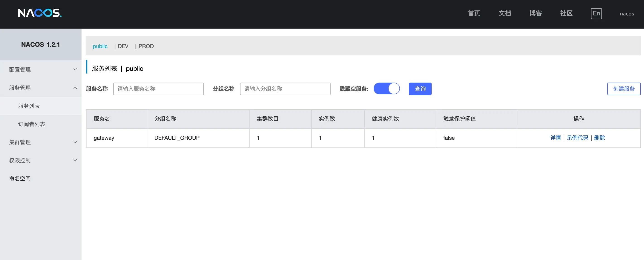Viewport: 644px width, 260px height.
Task: Focus the 服务名称 input field
Action: click(x=158, y=89)
